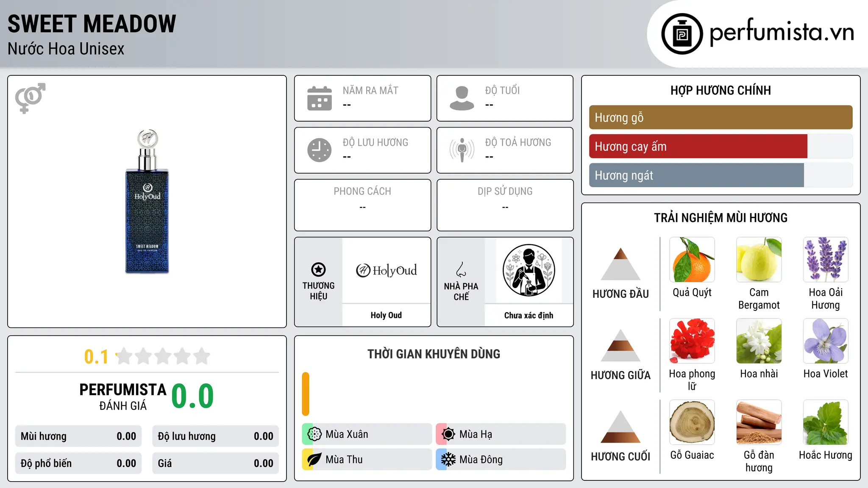Click the TRẢI NGHIỆM MÙI HƯƠNG heading
The height and width of the screenshot is (488, 868).
(x=721, y=218)
